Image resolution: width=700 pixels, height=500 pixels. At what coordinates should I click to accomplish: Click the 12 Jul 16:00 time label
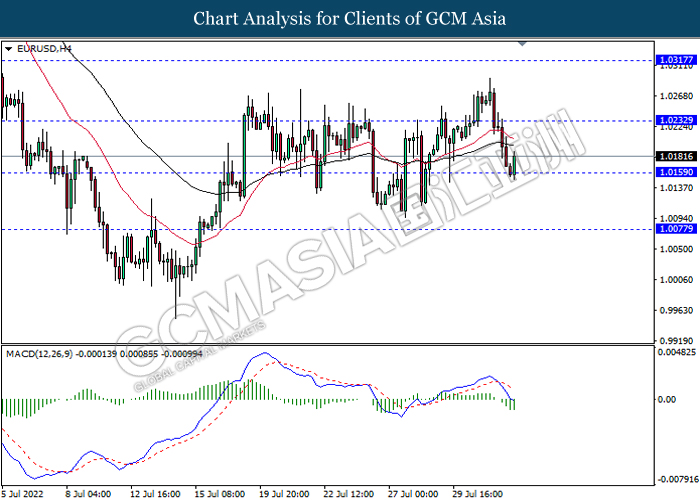point(155,494)
